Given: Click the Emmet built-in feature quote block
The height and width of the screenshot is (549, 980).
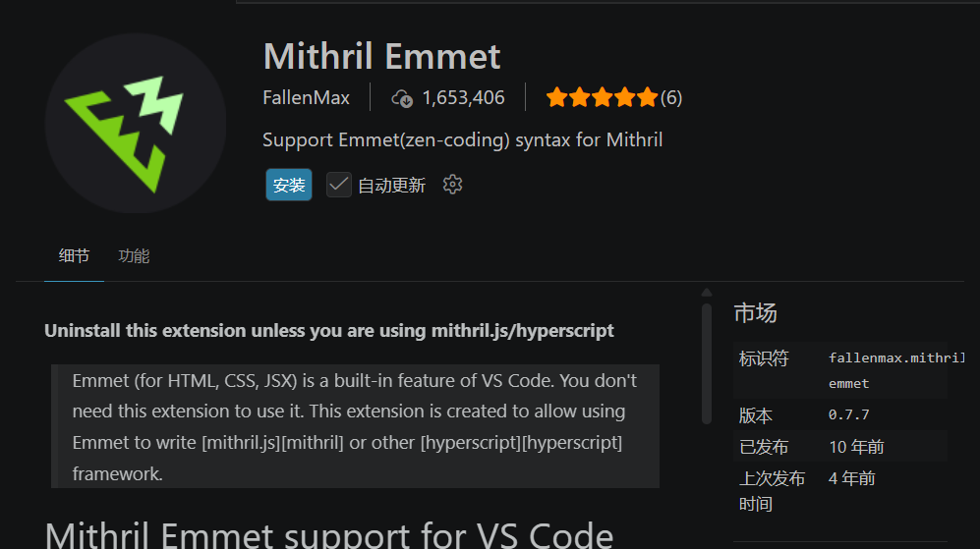Looking at the screenshot, I should tap(355, 426).
